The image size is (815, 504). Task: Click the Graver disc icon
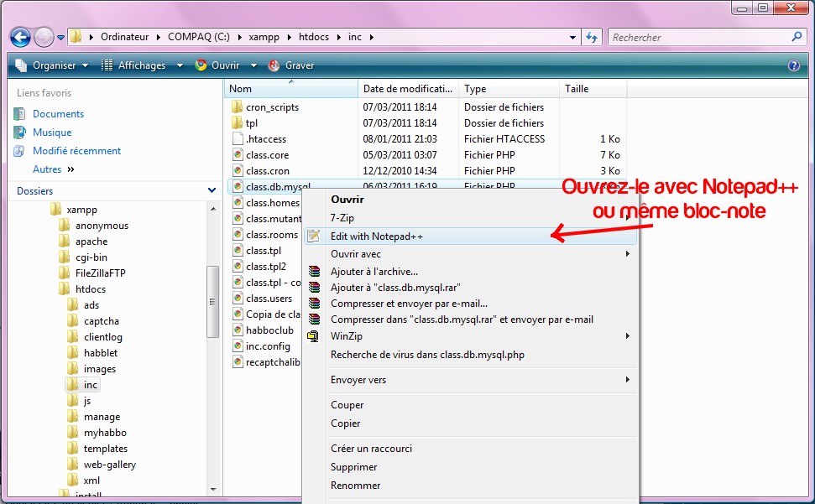point(274,65)
